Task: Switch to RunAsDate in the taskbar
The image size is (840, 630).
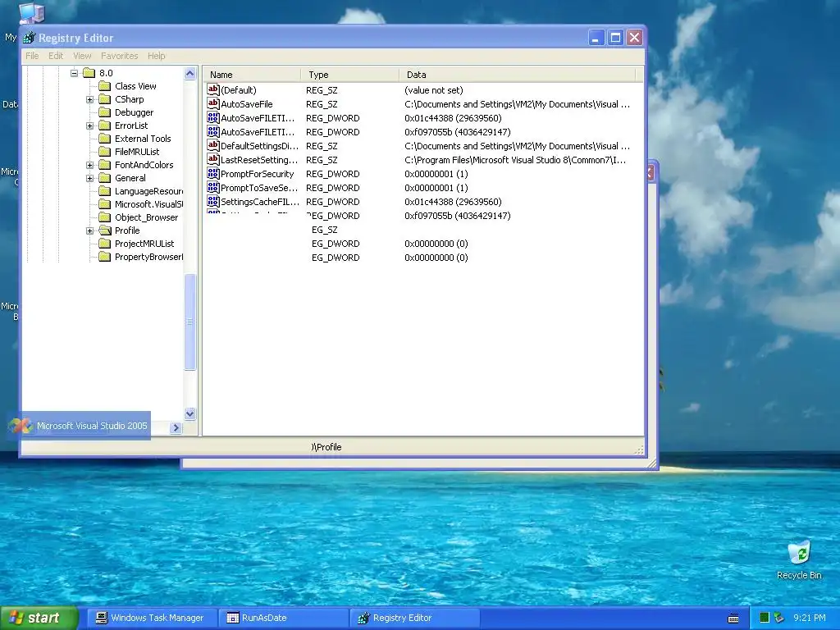Action: 283,618
